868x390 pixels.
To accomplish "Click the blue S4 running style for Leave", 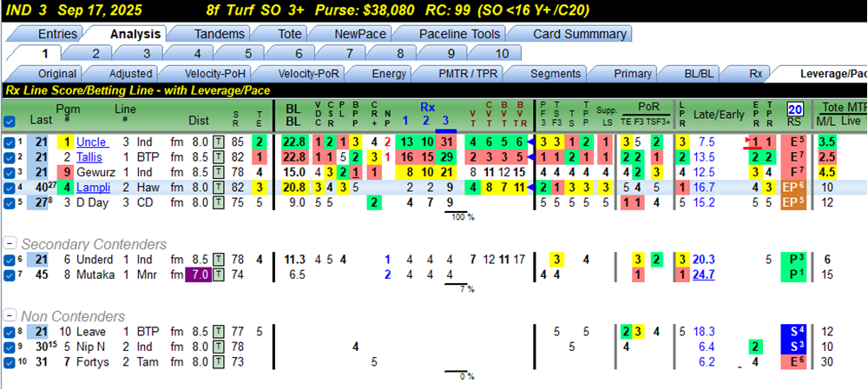I will [x=796, y=333].
